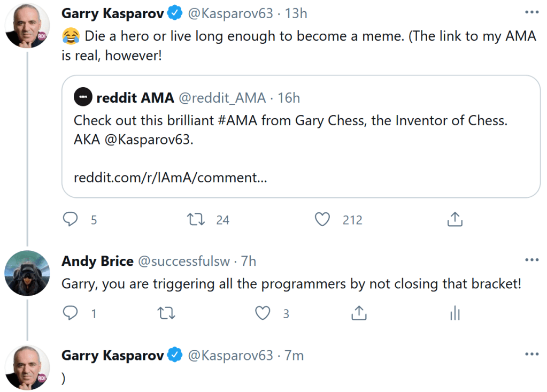Image resolution: width=547 pixels, height=392 pixels.
Task: Like Andy Brice's tweet
Action: 263,313
